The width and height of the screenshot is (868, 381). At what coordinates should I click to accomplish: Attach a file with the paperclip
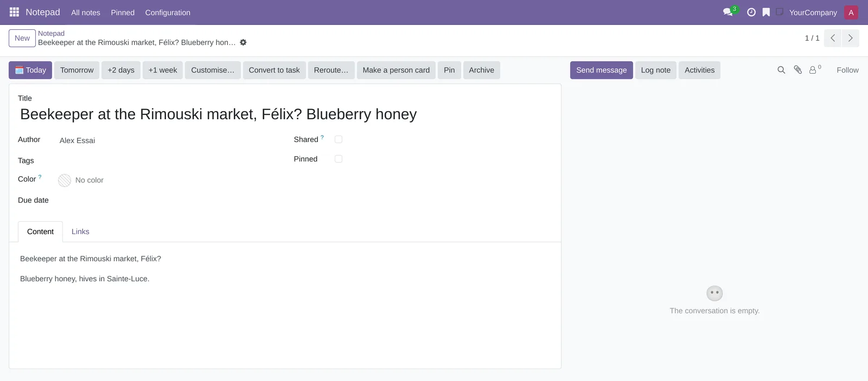(x=798, y=70)
